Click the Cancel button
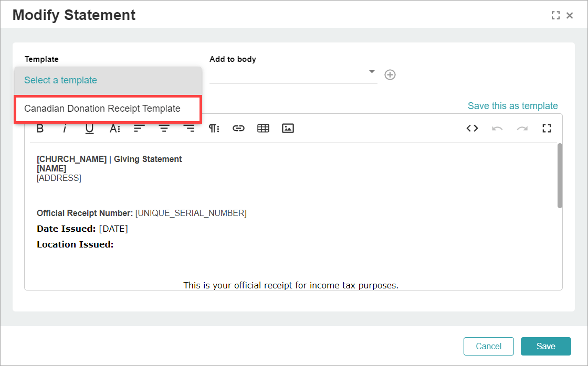This screenshot has height=366, width=588. (489, 346)
